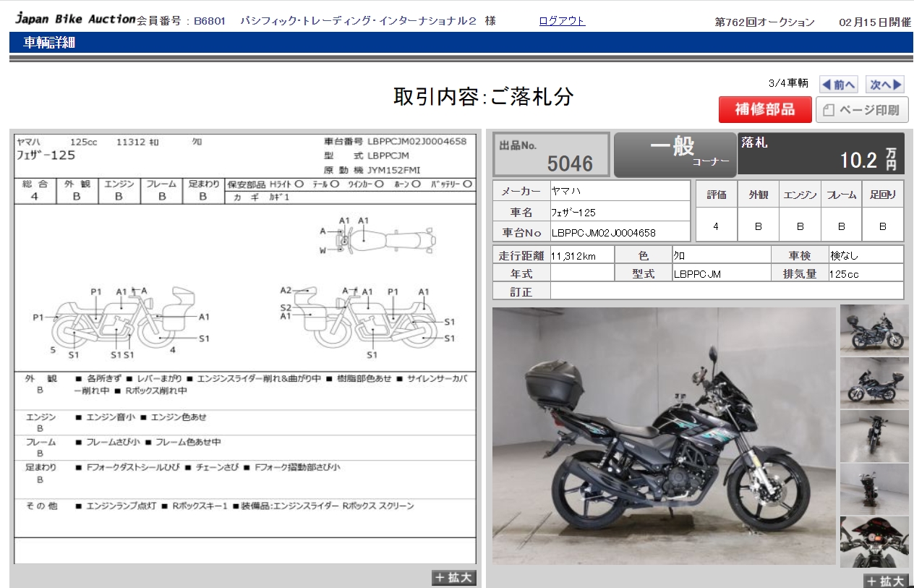Open the Japan Bike Auction logo
Image resolution: width=914 pixels, height=588 pixels.
click(x=75, y=20)
